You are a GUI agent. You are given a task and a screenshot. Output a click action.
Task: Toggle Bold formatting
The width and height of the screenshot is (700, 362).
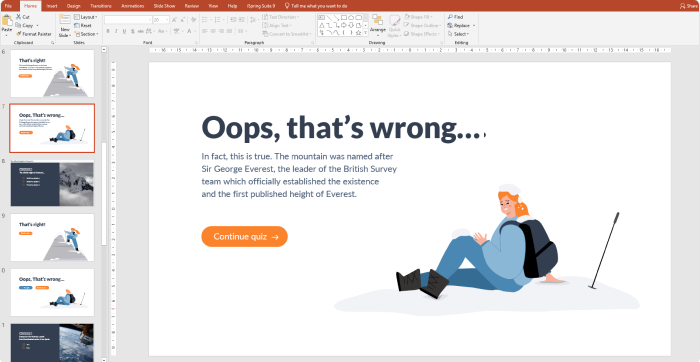click(x=108, y=31)
